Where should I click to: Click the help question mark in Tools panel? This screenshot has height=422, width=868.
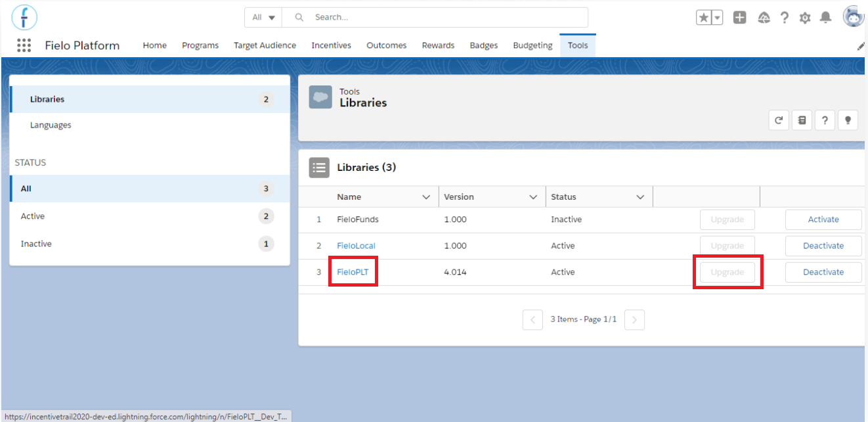825,120
